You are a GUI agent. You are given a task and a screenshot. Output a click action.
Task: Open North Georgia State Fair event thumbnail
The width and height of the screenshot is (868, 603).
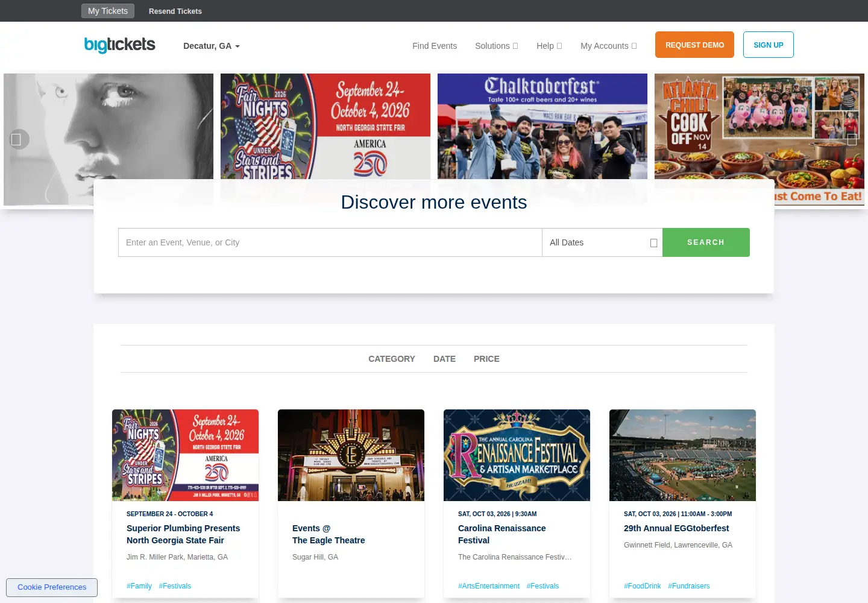(x=185, y=455)
